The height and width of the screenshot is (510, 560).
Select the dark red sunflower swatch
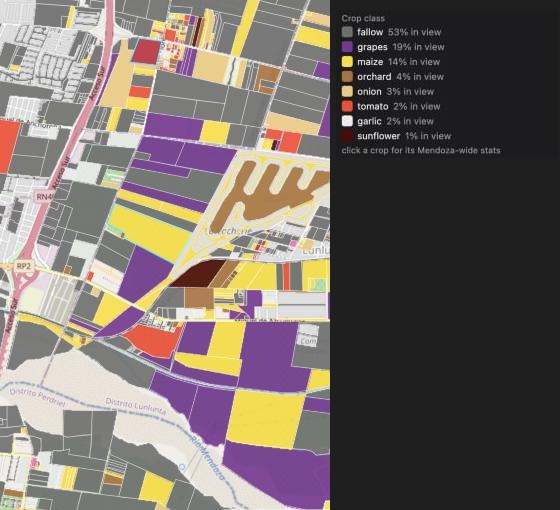(x=347, y=136)
